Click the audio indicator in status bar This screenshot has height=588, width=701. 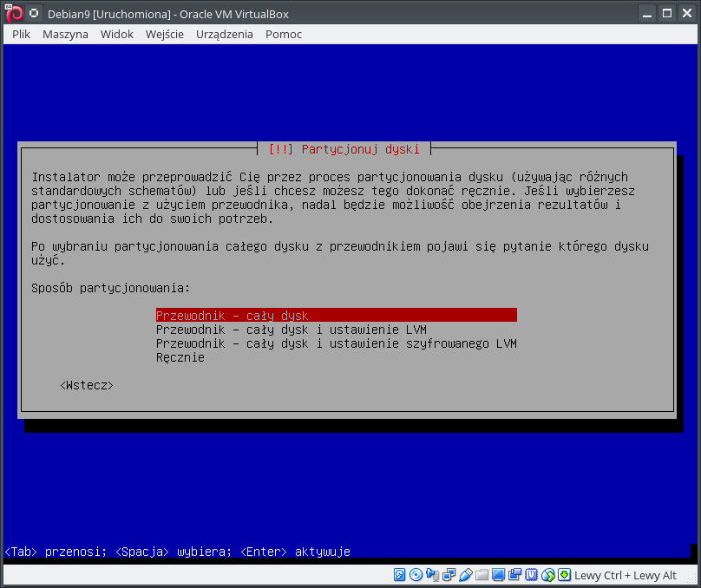coord(433,575)
